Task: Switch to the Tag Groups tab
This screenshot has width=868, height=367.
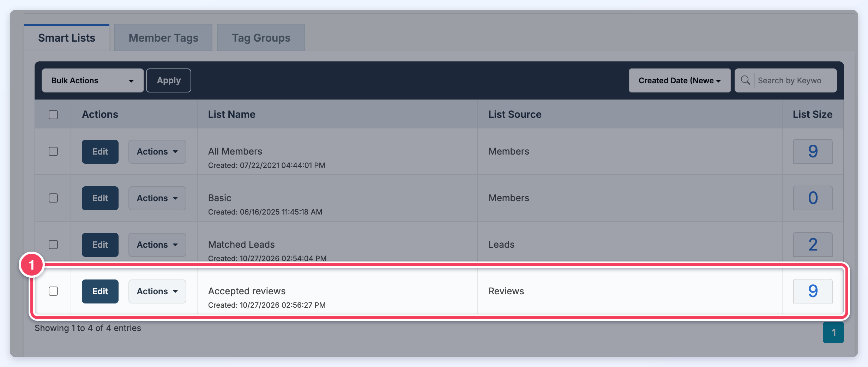Action: pyautogui.click(x=261, y=38)
